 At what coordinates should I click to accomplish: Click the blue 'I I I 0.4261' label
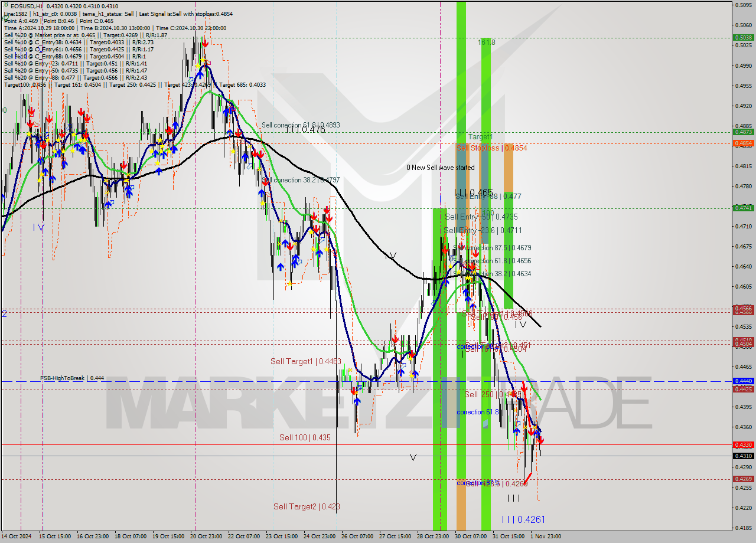pos(523,519)
